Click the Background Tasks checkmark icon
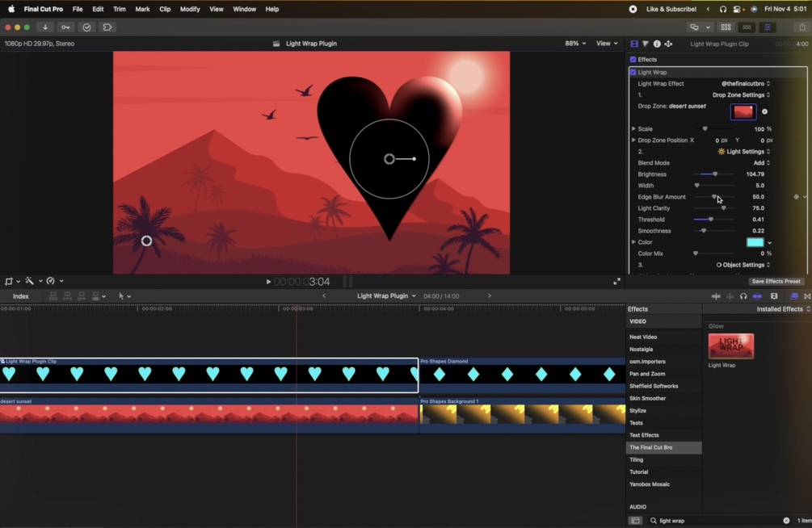 point(86,27)
